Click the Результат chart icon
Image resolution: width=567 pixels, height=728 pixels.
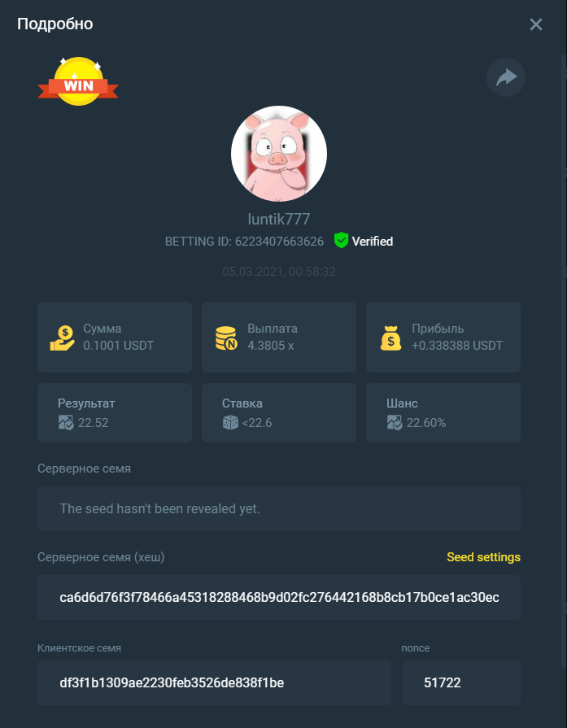[x=65, y=423]
